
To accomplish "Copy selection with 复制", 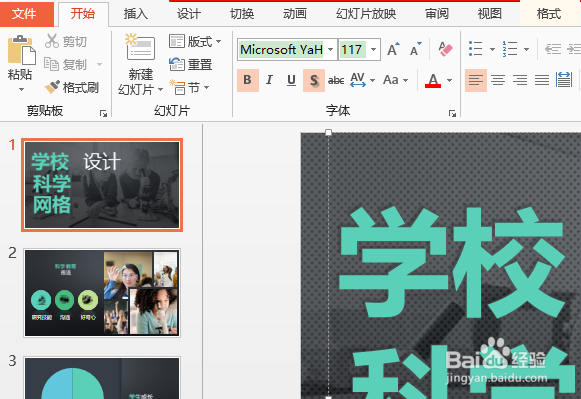I will [66, 64].
